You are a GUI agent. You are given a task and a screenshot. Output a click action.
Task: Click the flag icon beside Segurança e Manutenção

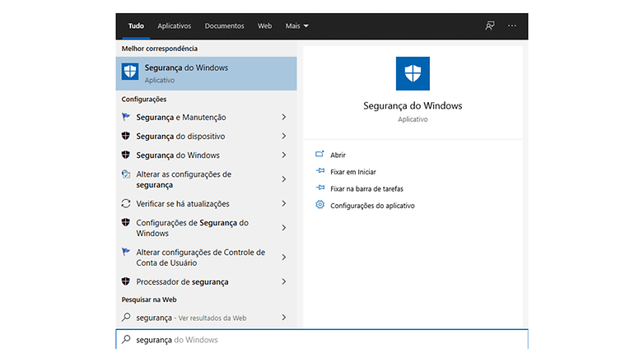tap(126, 117)
